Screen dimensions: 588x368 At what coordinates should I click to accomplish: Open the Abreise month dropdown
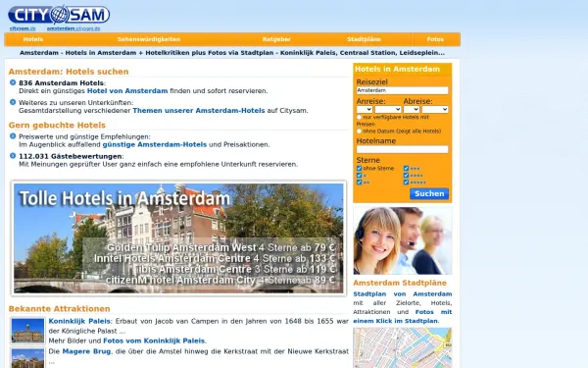[x=435, y=109]
